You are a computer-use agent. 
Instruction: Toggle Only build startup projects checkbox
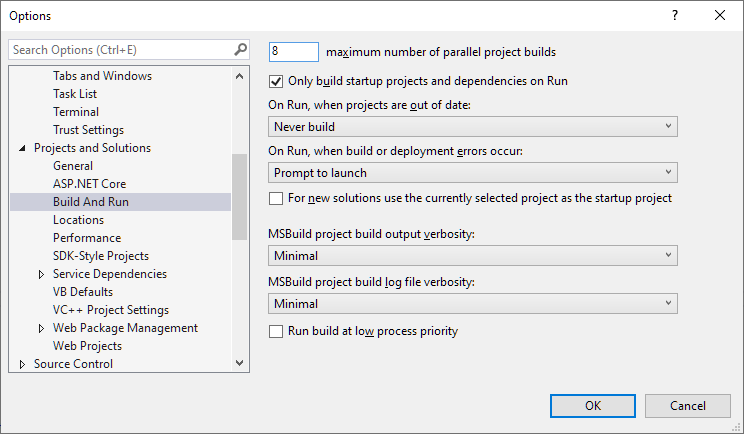pyautogui.click(x=277, y=81)
